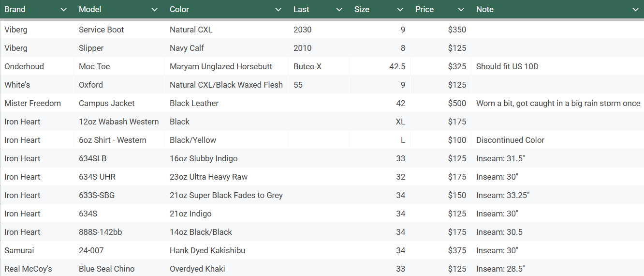Open the Price column filter dropdown
This screenshot has width=644, height=276.
tap(461, 10)
